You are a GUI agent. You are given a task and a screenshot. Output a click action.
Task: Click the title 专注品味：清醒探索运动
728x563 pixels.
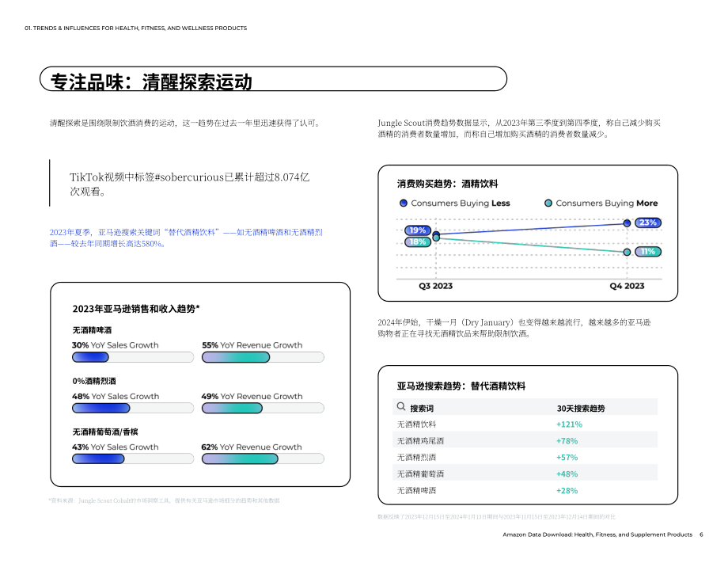click(x=151, y=82)
